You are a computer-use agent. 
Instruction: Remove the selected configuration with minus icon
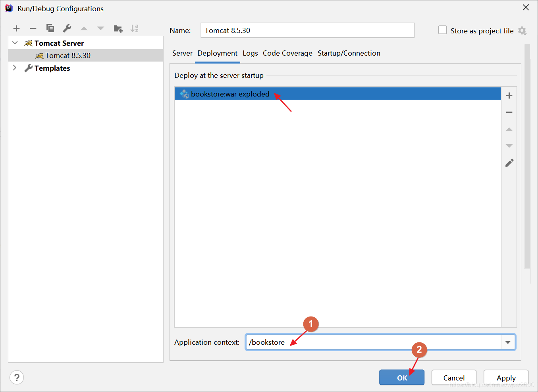(x=33, y=28)
